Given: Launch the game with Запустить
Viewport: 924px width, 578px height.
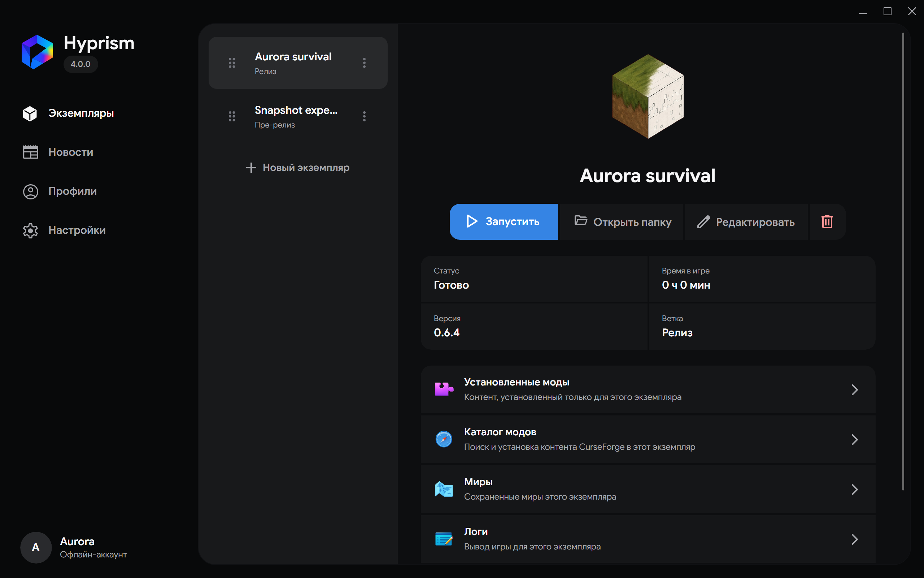Looking at the screenshot, I should pyautogui.click(x=504, y=222).
